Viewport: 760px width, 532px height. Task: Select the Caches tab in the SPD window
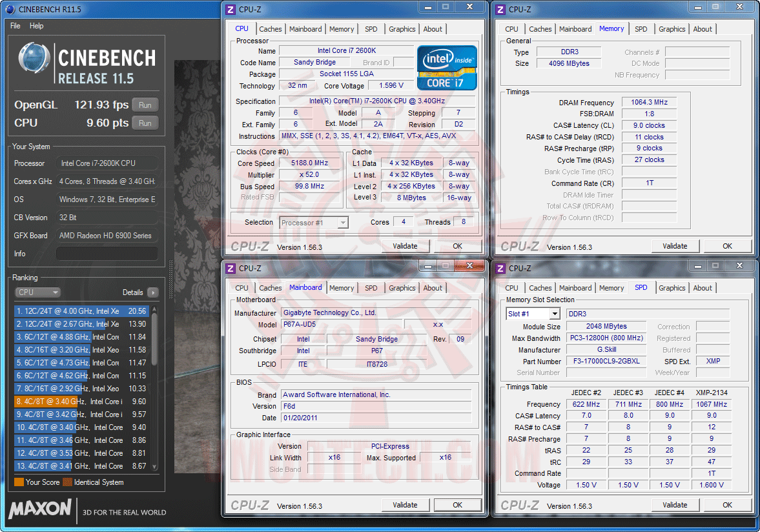tap(540, 288)
